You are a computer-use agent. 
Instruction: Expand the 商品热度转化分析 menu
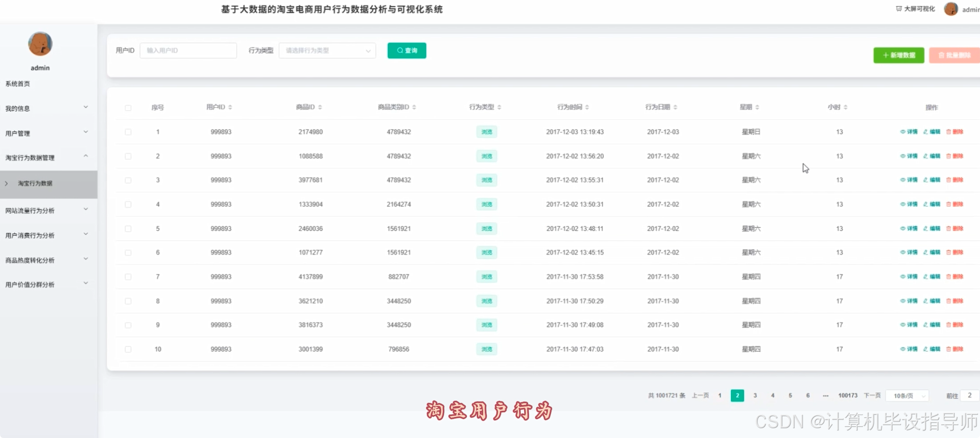48,260
